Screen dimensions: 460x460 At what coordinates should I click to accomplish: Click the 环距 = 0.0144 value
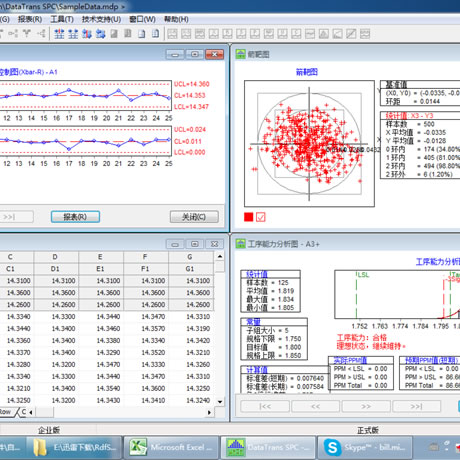[413, 101]
